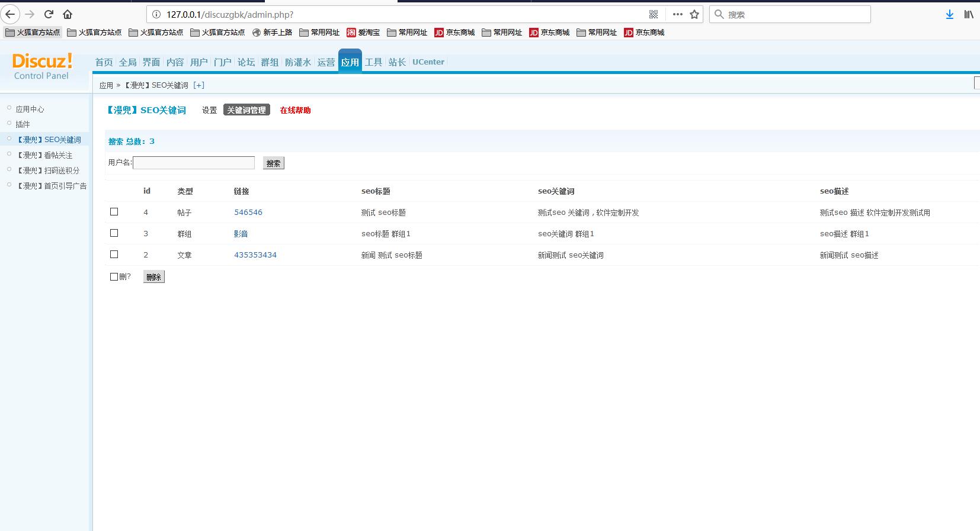The image size is (980, 531).
Task: Tick the checkbox for row id 4
Action: tap(114, 212)
